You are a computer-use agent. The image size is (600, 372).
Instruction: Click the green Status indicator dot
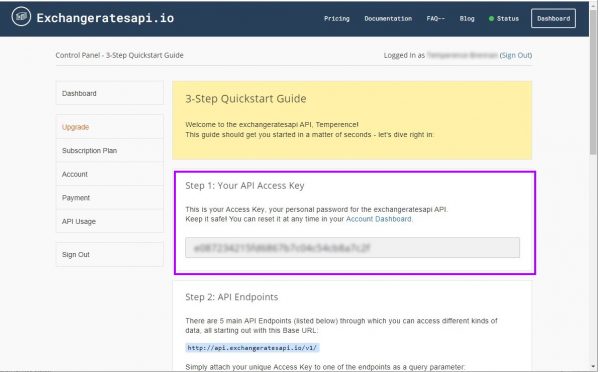point(491,18)
